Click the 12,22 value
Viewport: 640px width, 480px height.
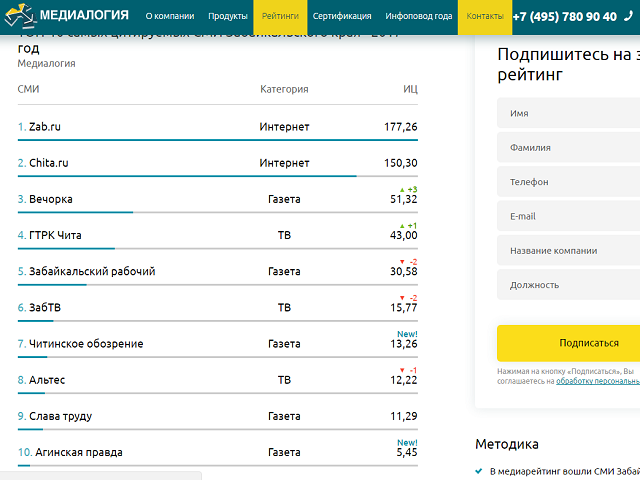[x=404, y=380]
